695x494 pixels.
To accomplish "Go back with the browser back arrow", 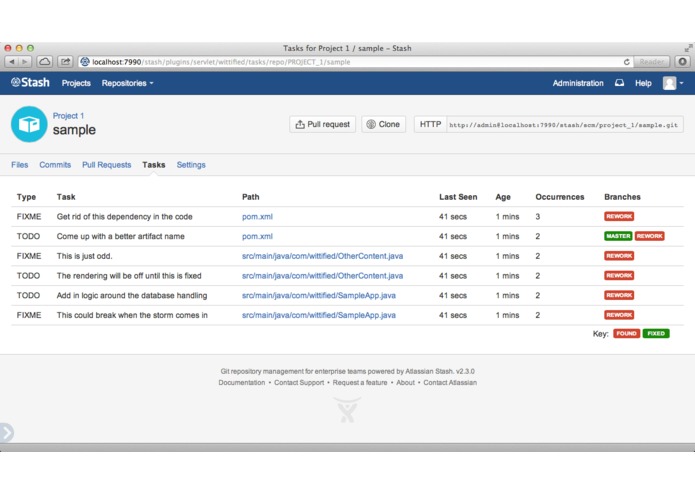I will pos(12,62).
